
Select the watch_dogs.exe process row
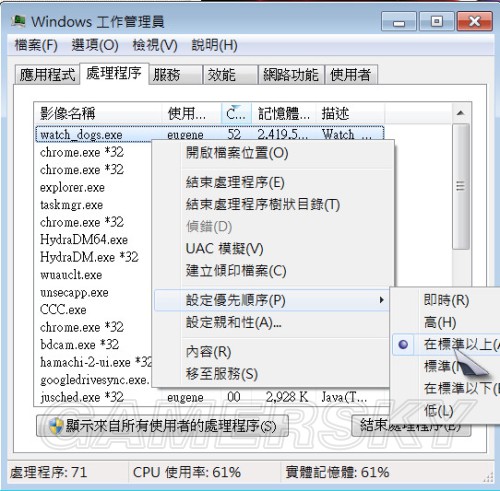click(x=210, y=134)
